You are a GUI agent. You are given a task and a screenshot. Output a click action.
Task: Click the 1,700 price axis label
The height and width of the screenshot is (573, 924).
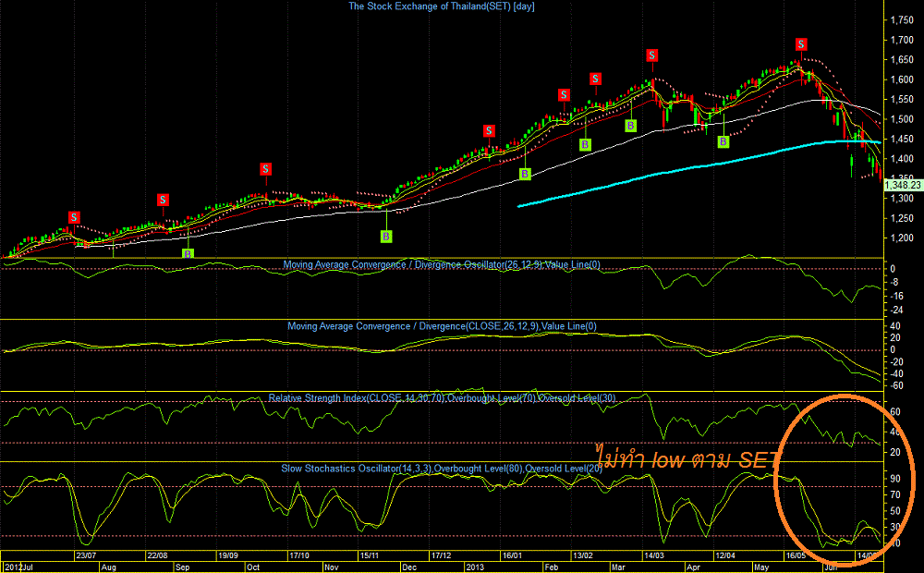coord(902,40)
